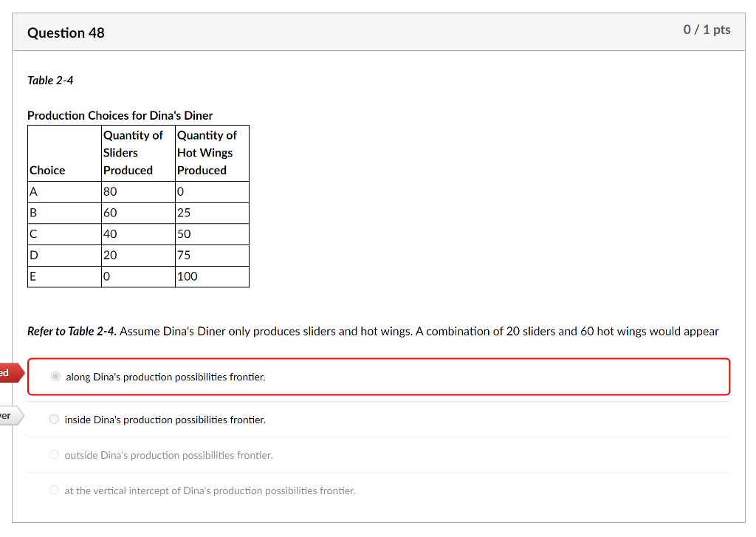756x537 pixels.
Task: Click the 'Table 2-4' caption above the table
Action: tap(50, 80)
